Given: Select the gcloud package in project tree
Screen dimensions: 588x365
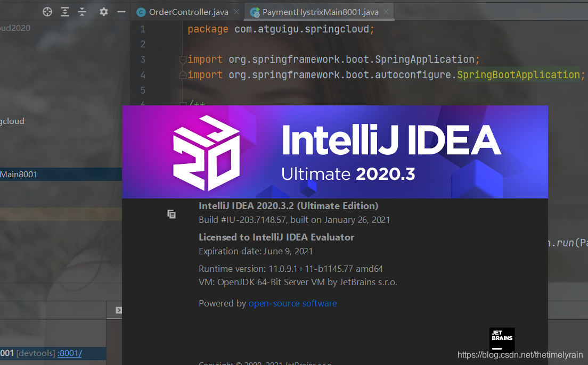Looking at the screenshot, I should [x=12, y=121].
